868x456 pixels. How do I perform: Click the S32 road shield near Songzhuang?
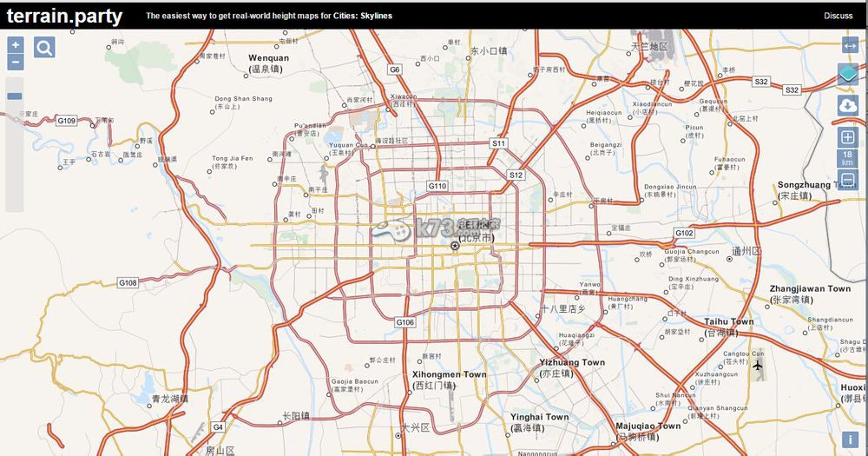[x=791, y=90]
